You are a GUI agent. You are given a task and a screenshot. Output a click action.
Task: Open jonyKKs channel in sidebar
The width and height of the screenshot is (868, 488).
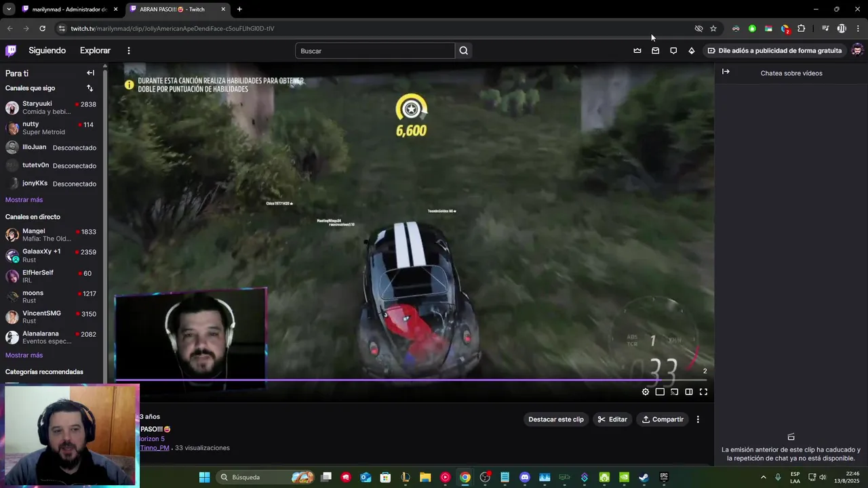pyautogui.click(x=51, y=184)
